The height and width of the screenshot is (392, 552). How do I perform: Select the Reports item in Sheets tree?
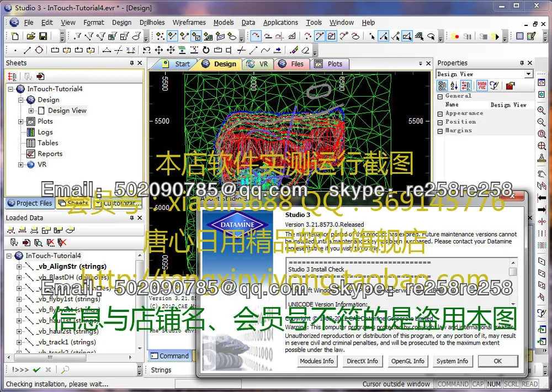(50, 154)
